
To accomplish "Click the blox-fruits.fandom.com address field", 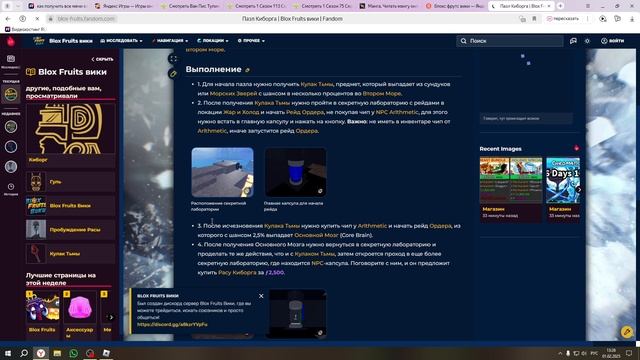I will pyautogui.click(x=86, y=19).
